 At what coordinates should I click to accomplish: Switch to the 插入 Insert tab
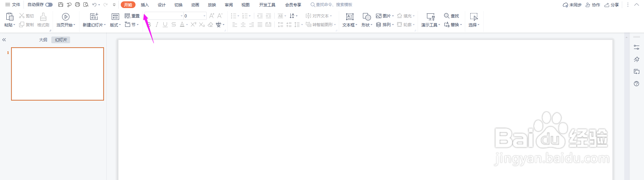145,5
